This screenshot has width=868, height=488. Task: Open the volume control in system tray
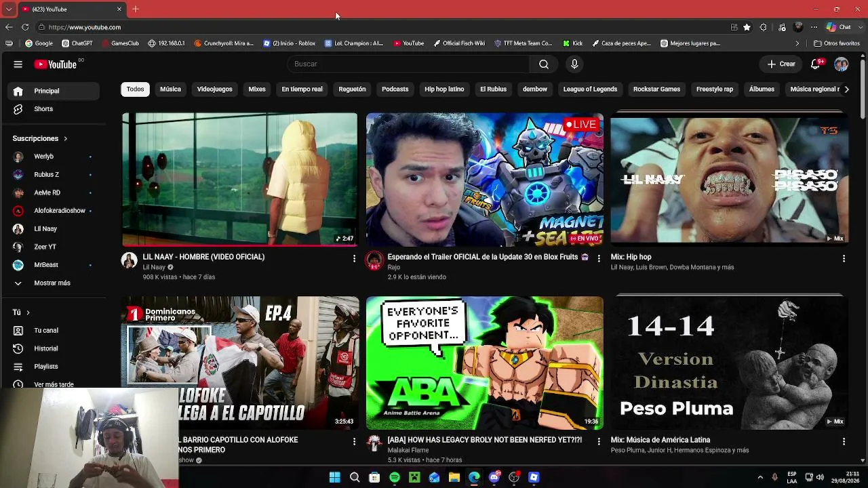(x=820, y=477)
